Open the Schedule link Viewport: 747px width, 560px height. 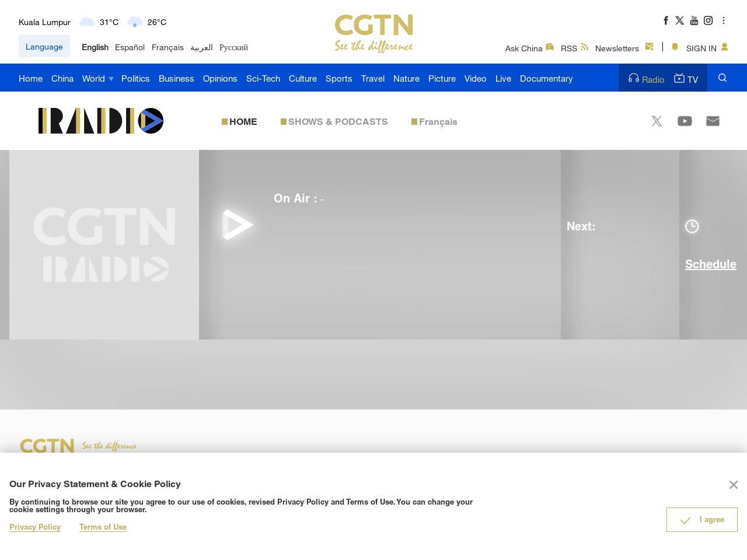tap(710, 264)
